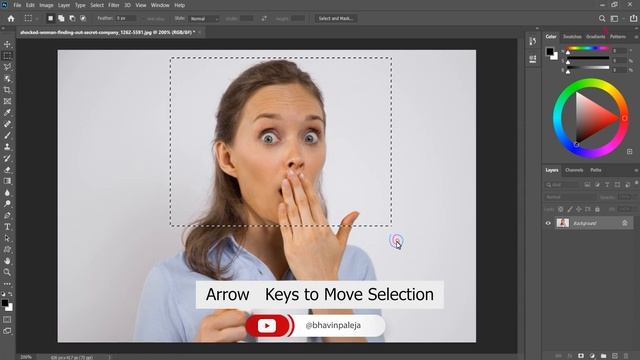Click the hue slider in Color panel
This screenshot has height=360, width=640.
tap(588, 49)
